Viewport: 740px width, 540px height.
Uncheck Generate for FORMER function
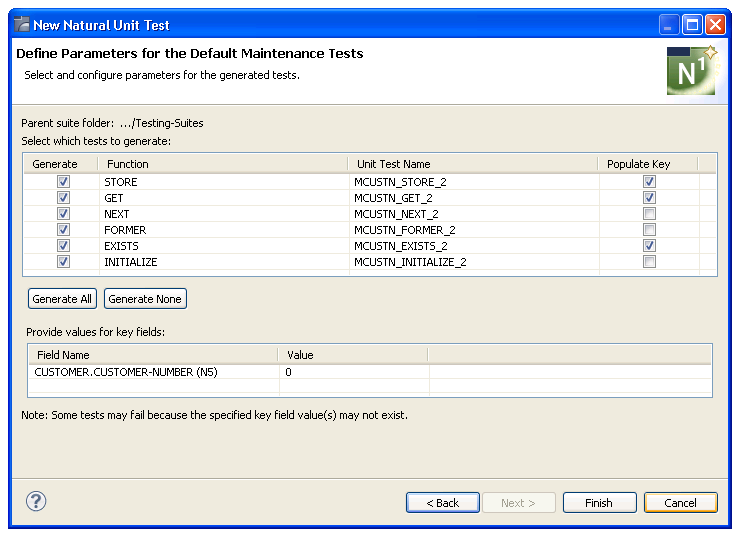[63, 229]
